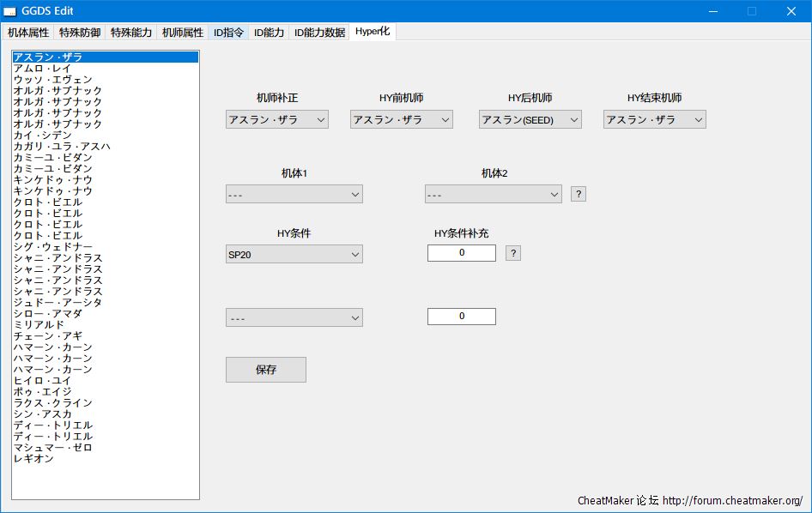Switch to the 机体属性 tab

click(x=28, y=33)
